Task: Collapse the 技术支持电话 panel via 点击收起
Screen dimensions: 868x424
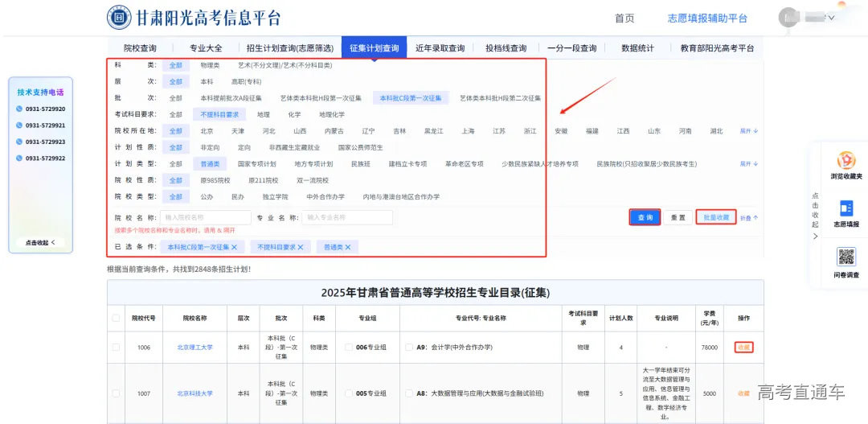Action: click(x=40, y=242)
